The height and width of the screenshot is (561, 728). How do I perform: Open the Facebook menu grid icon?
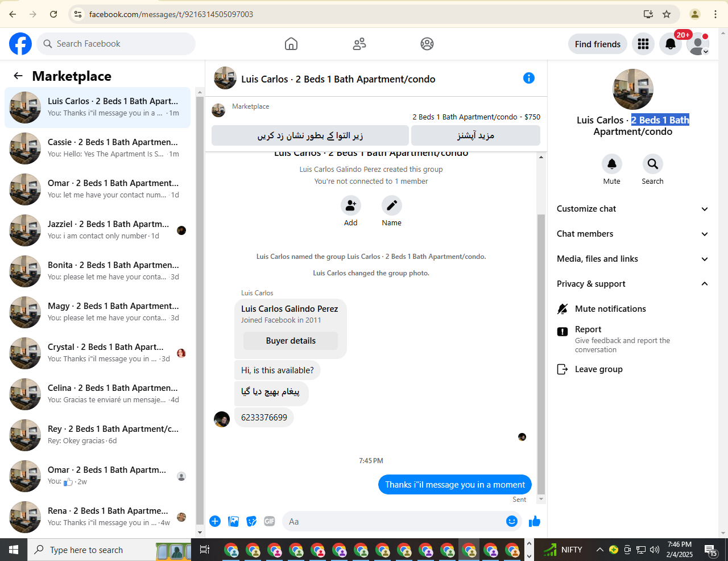(x=643, y=44)
